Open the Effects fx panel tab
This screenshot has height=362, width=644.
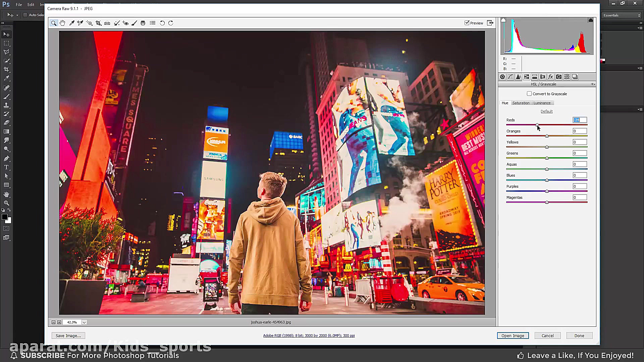click(x=550, y=77)
